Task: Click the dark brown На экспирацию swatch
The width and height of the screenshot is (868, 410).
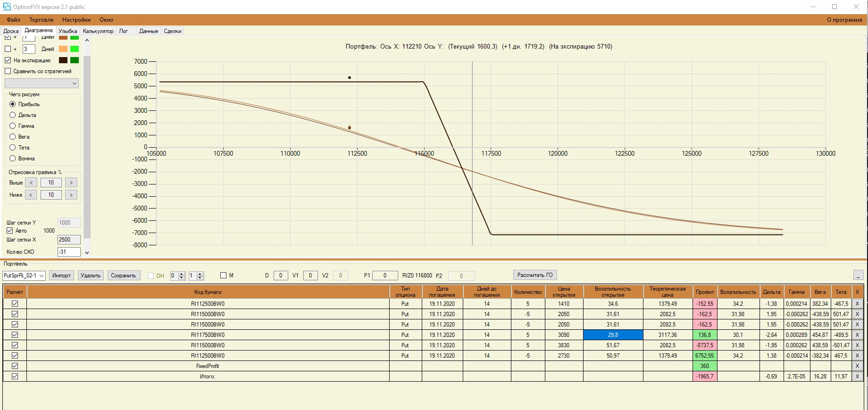Action: pos(63,60)
